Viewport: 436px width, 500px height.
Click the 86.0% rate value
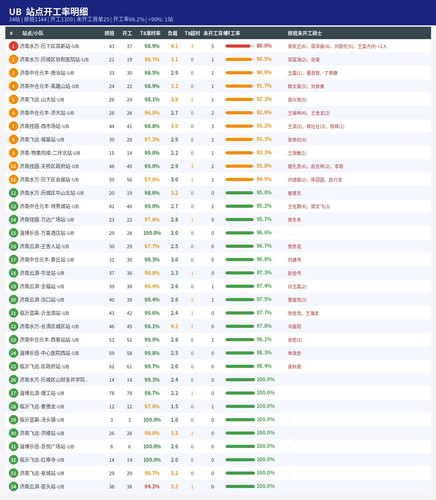click(x=264, y=46)
